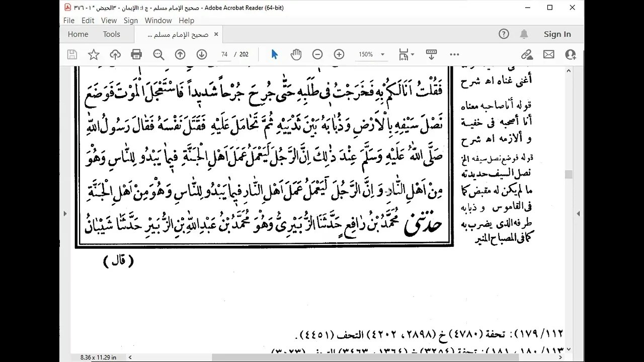Select the صحيح الإمام مسلم document tab
The width and height of the screenshot is (644, 362).
point(178,34)
